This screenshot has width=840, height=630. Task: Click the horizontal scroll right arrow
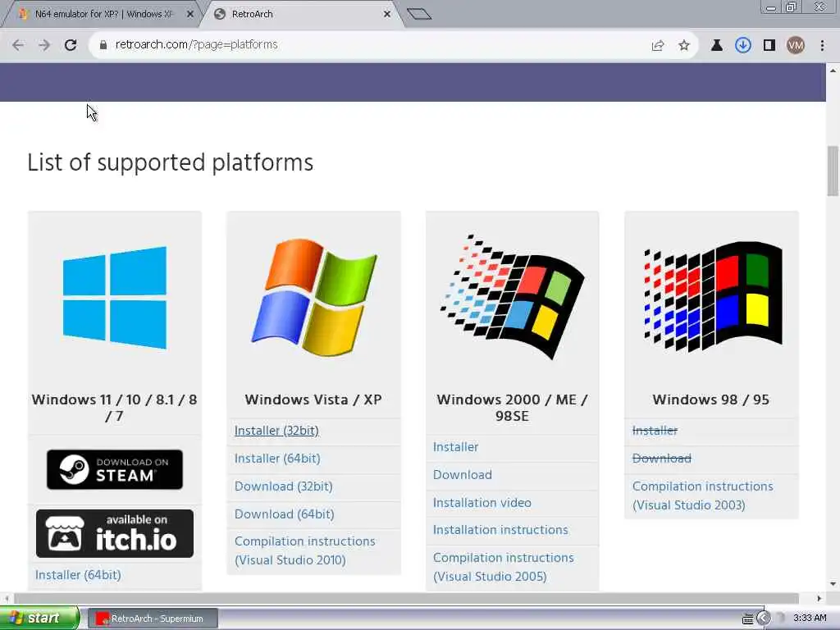pos(819,598)
